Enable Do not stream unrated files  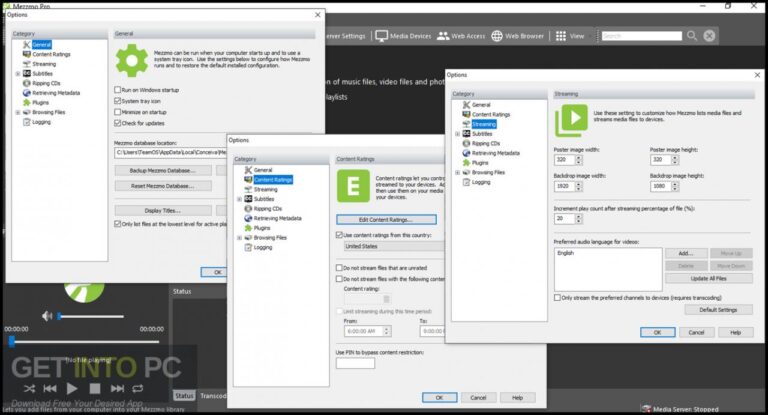[339, 268]
